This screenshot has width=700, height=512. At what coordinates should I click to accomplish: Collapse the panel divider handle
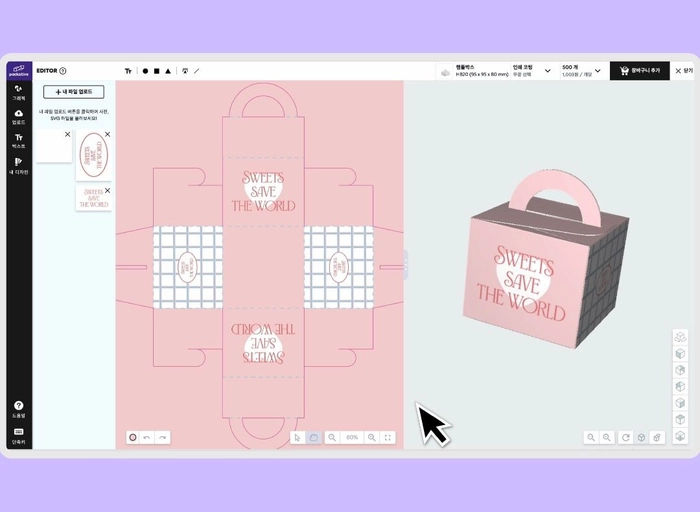tap(405, 264)
